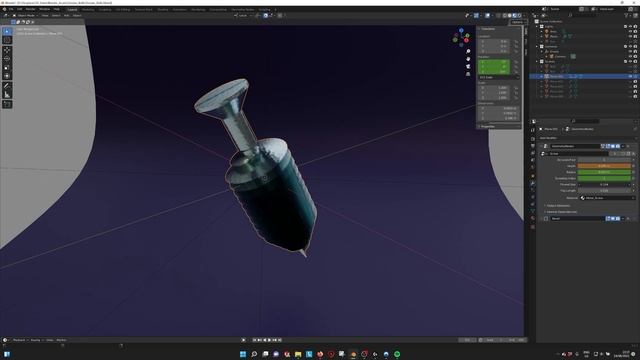Image resolution: width=640 pixels, height=360 pixels.
Task: Collapse the Lights collection in outliner
Action: pyautogui.click(x=537, y=27)
